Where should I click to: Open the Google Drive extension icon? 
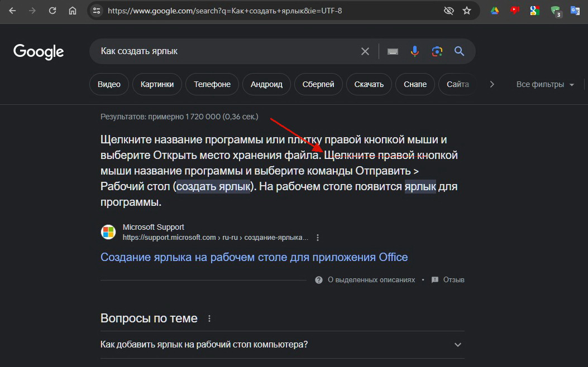pos(494,11)
